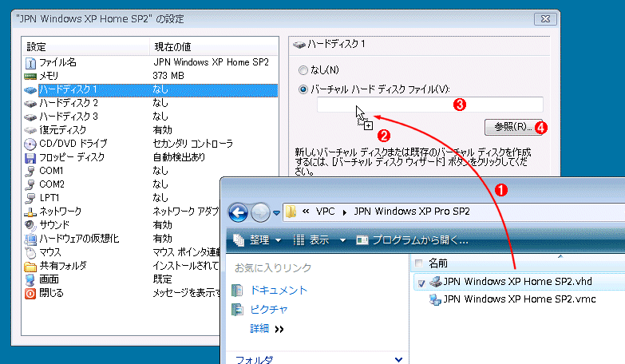The image size is (625, 364).
Task: Open ドキュメント favorites link
Action: click(279, 291)
